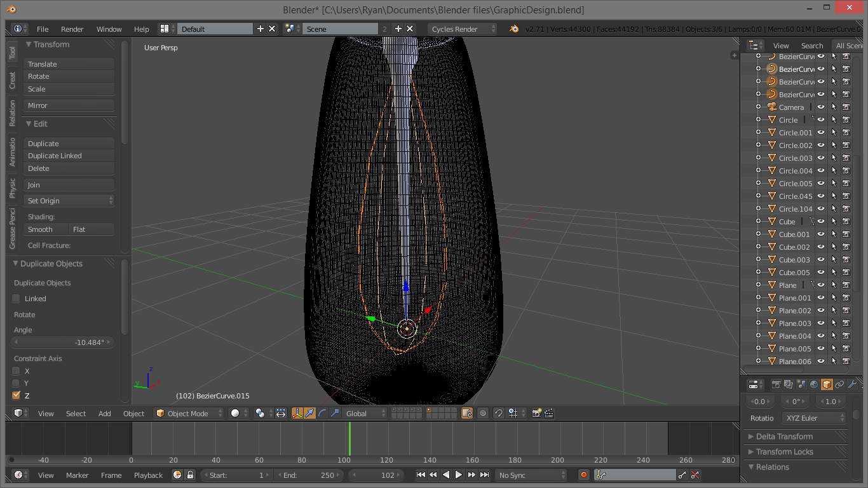The height and width of the screenshot is (488, 868).
Task: Switch to the Physics sidebar tab
Action: pos(12,187)
